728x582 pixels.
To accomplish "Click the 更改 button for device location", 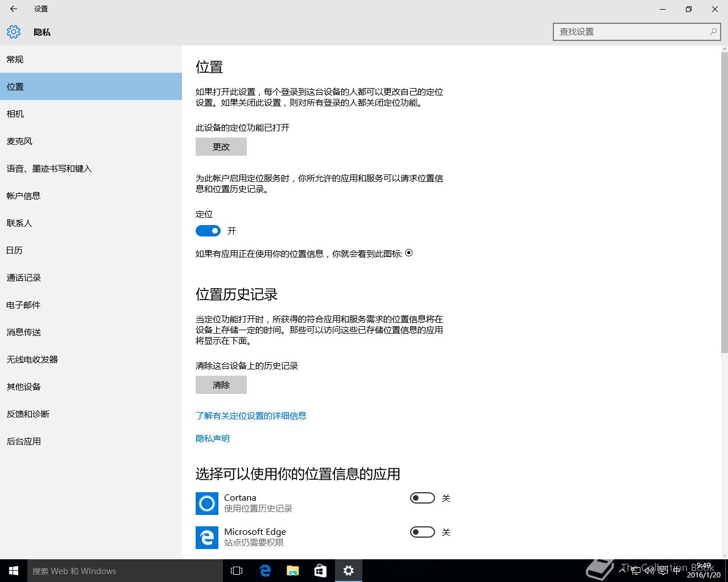I will pyautogui.click(x=221, y=147).
